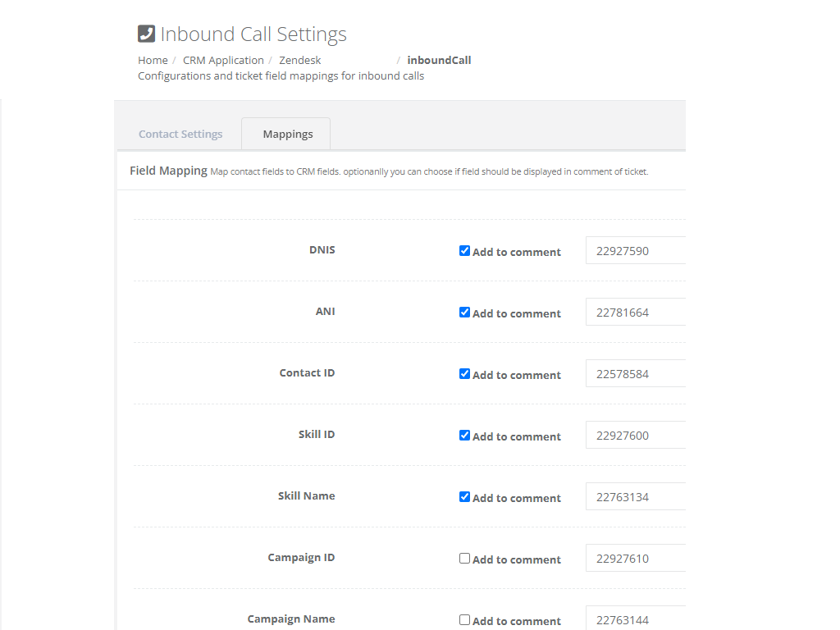Click the Contact ID field 22578584

point(635,374)
